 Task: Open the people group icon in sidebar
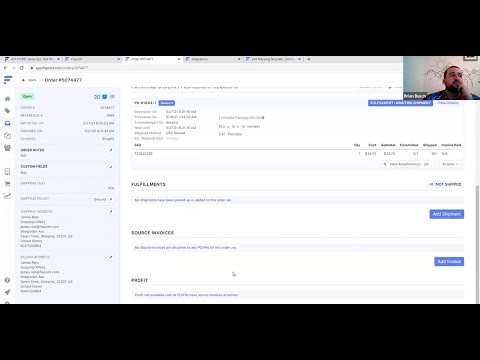(x=7, y=148)
